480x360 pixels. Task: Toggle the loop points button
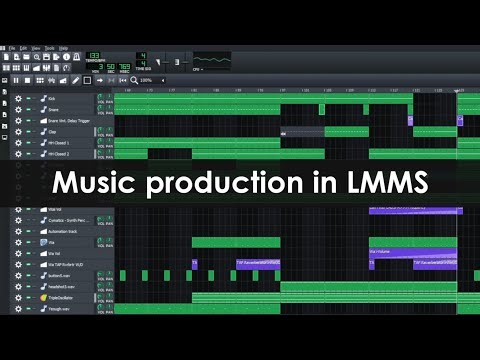111,80
